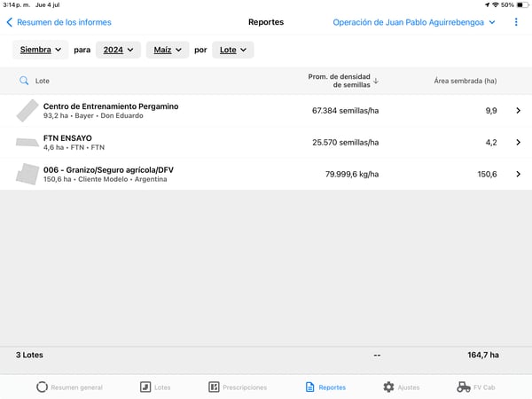Open the Siembra report type dropdown

pos(41,51)
